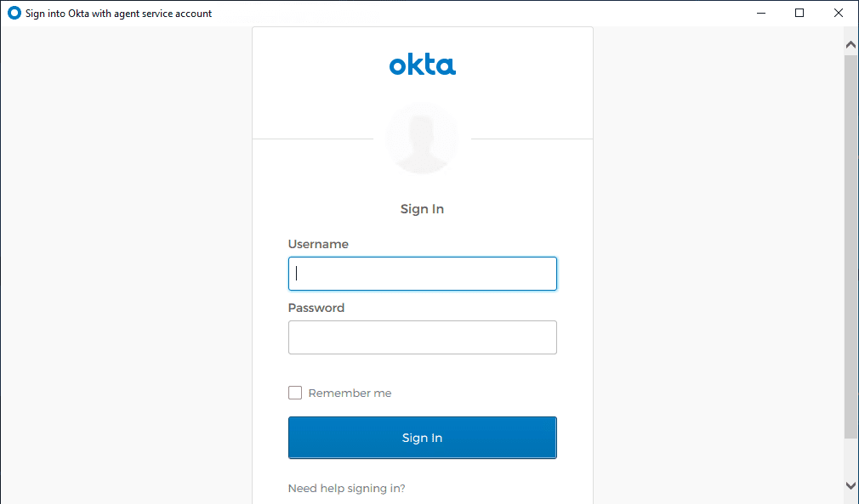
Task: Click the Okta logo
Action: [x=422, y=65]
